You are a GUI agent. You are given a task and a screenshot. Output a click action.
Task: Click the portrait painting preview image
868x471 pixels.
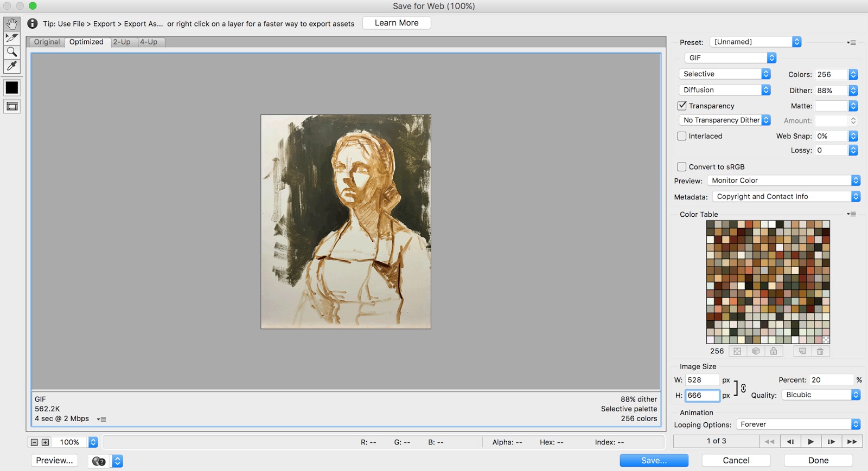click(346, 222)
